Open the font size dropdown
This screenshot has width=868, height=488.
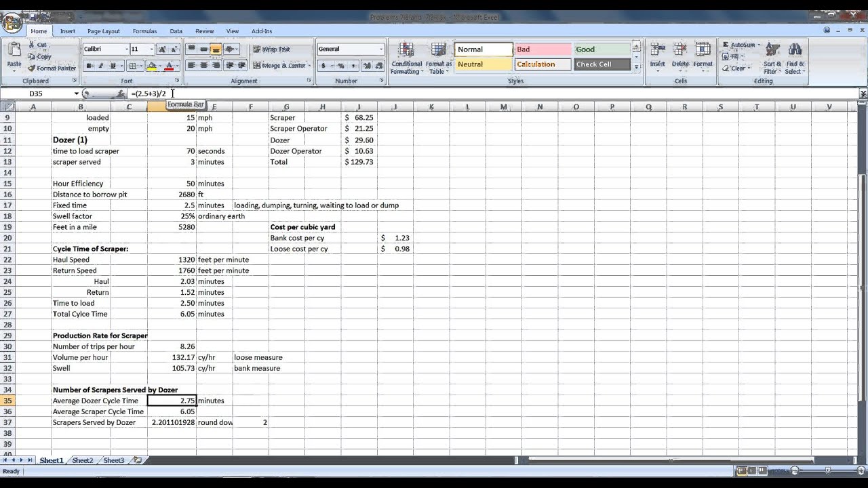151,49
